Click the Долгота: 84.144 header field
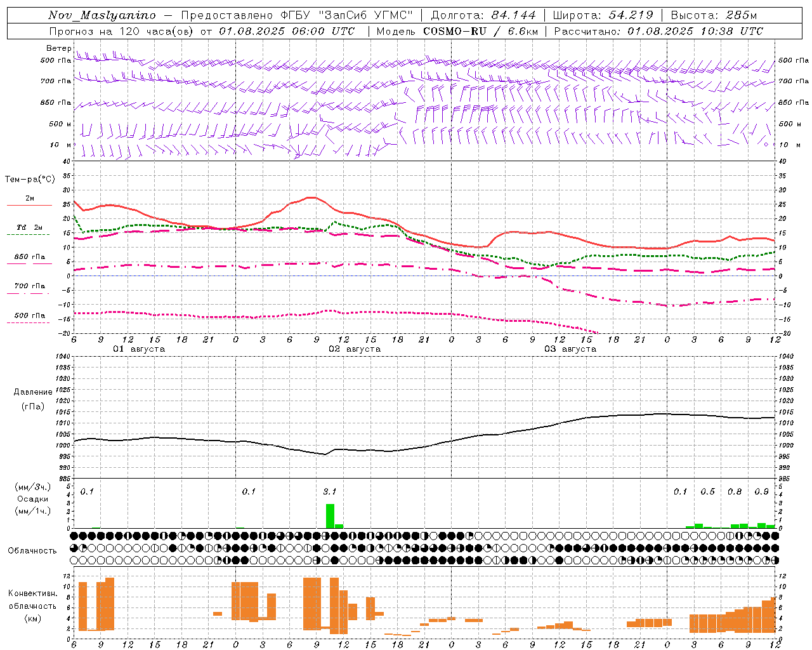This screenshot has height=650, width=812. 483,15
